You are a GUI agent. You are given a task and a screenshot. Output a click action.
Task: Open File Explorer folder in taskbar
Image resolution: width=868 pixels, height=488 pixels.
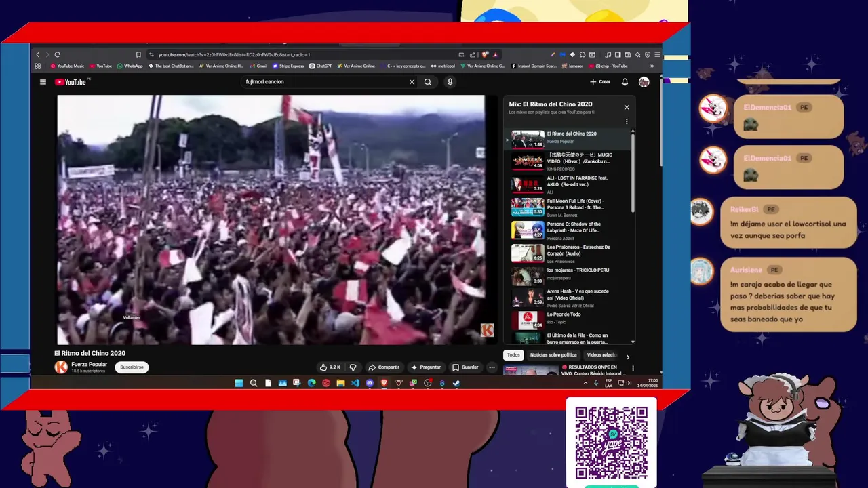340,383
